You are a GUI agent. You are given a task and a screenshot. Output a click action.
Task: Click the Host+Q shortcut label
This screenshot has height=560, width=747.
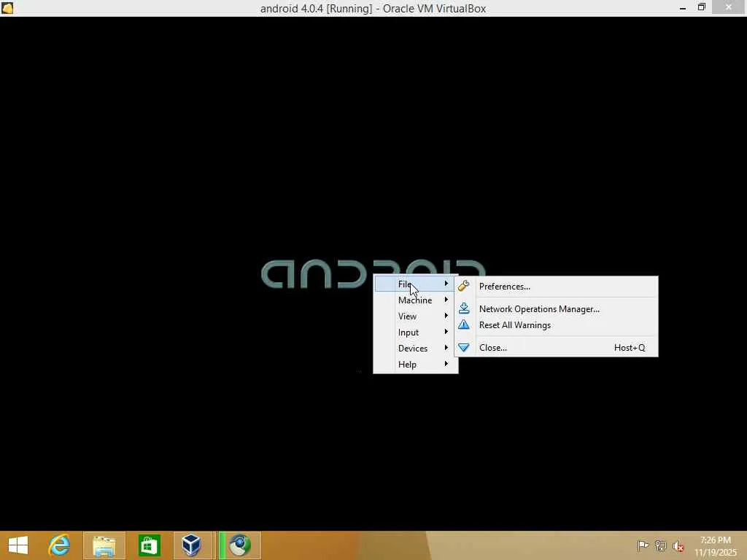point(630,348)
